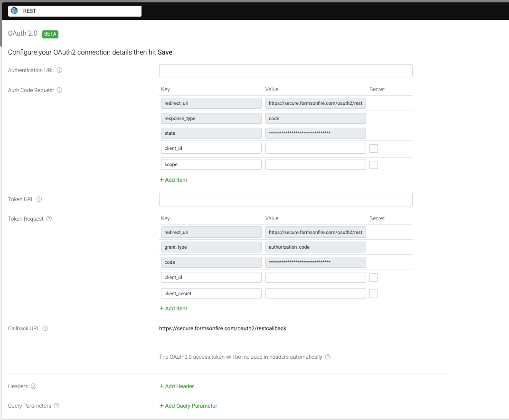Click the grant_type key field

pos(211,247)
